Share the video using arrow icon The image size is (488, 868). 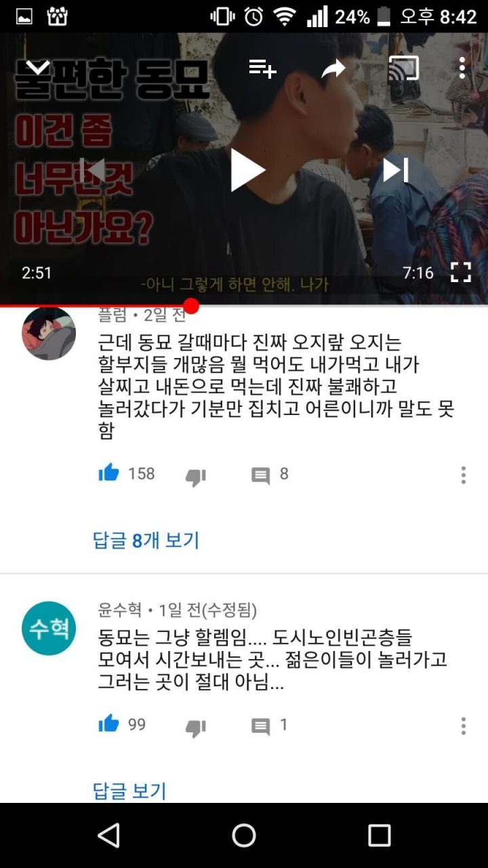[333, 68]
